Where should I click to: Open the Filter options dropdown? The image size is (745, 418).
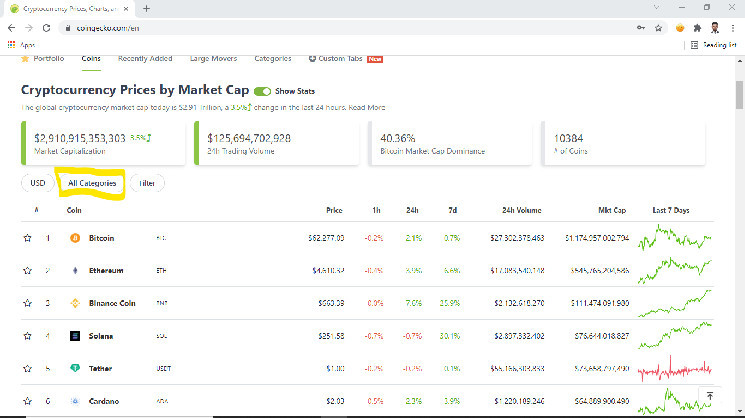point(147,183)
